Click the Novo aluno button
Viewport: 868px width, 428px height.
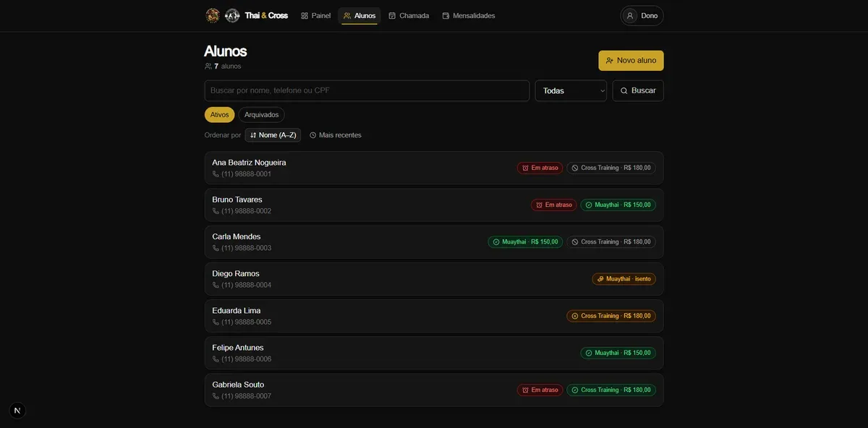point(631,61)
